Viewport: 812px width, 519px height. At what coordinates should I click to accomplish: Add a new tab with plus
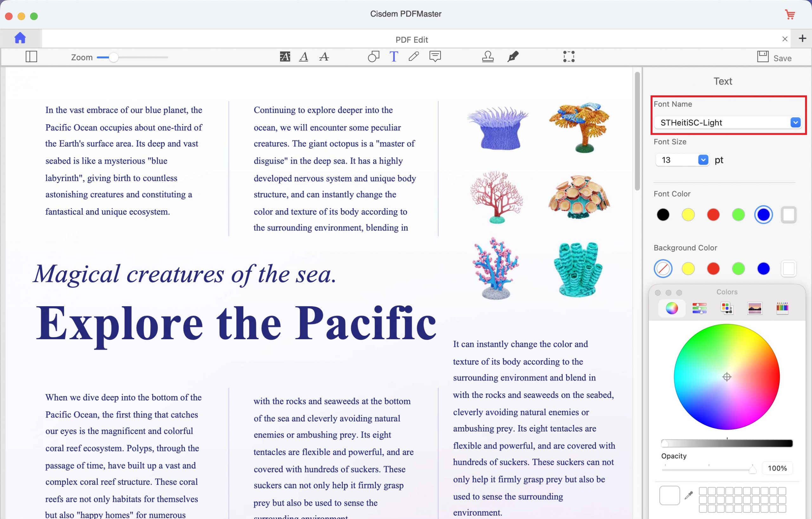[802, 38]
